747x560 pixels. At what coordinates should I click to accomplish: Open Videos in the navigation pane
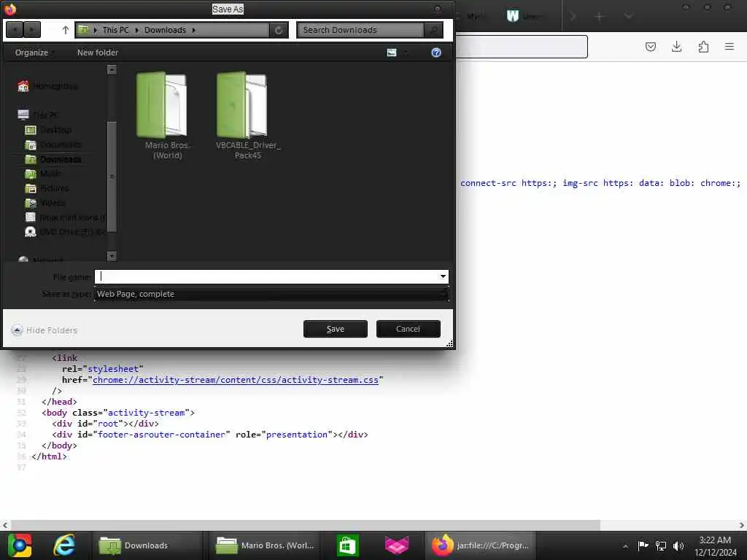click(45, 203)
